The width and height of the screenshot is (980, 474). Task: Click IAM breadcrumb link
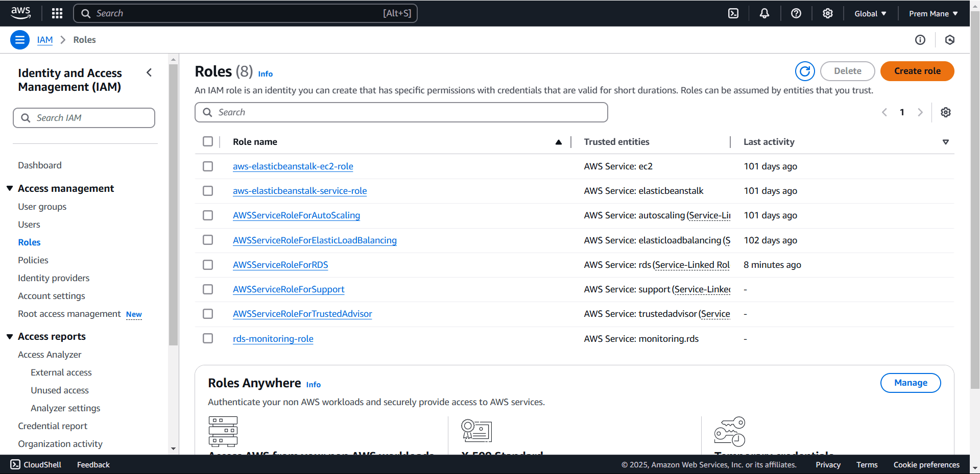[x=45, y=40]
